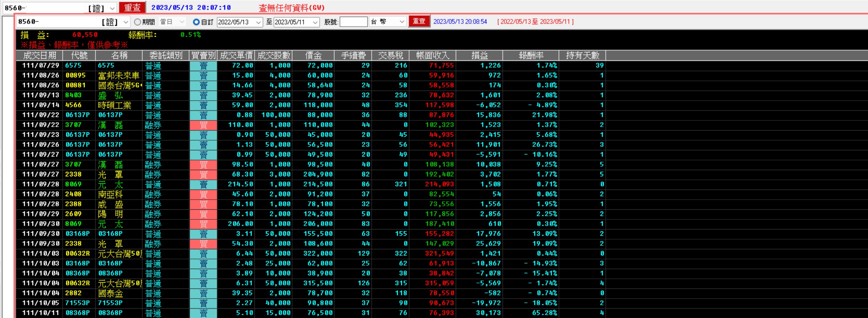Select the 國泰金 2882 trade row
The width and height of the screenshot is (868, 318).
pos(311,293)
